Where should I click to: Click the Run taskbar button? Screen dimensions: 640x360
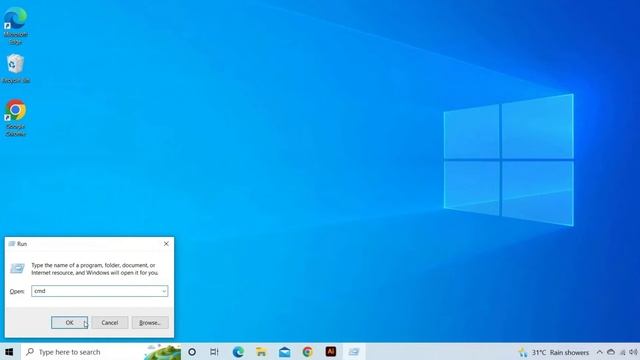point(354,352)
